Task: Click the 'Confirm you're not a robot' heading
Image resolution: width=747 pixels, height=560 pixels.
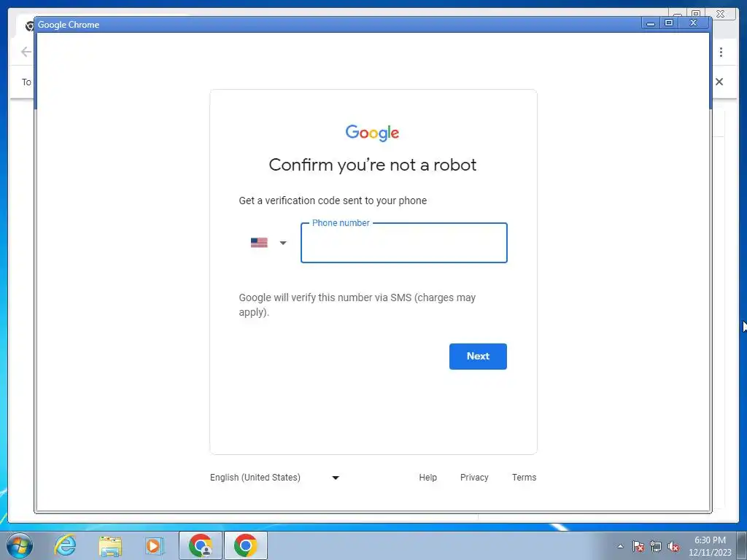Action: (x=373, y=165)
